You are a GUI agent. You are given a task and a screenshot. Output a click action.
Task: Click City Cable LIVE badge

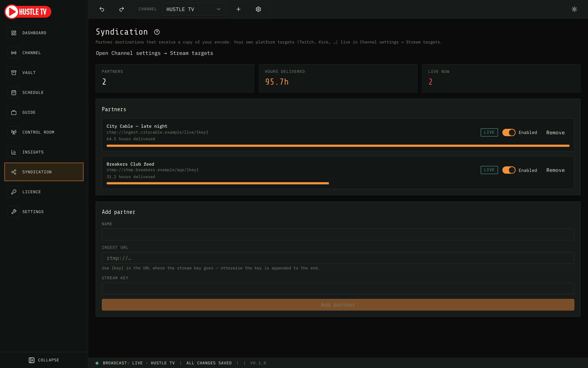tap(489, 132)
